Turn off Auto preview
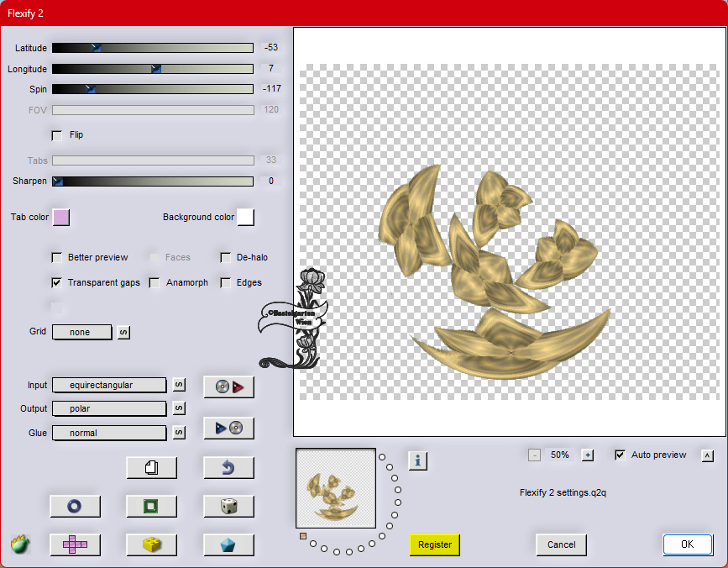Viewport: 728px width, 568px height. pyautogui.click(x=621, y=455)
